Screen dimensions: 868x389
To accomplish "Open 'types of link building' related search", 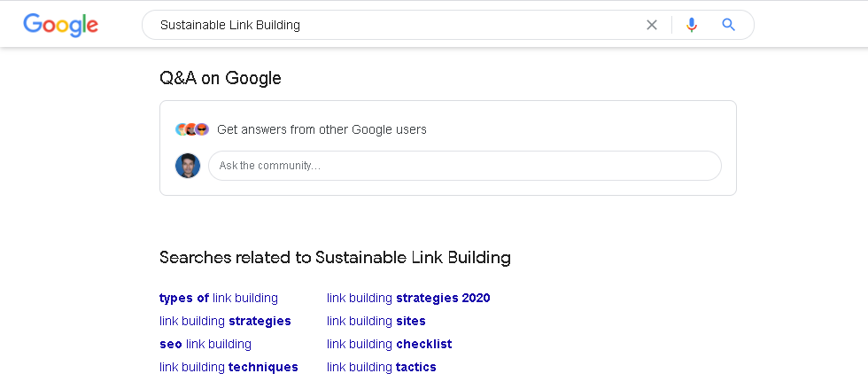I will pyautogui.click(x=219, y=298).
